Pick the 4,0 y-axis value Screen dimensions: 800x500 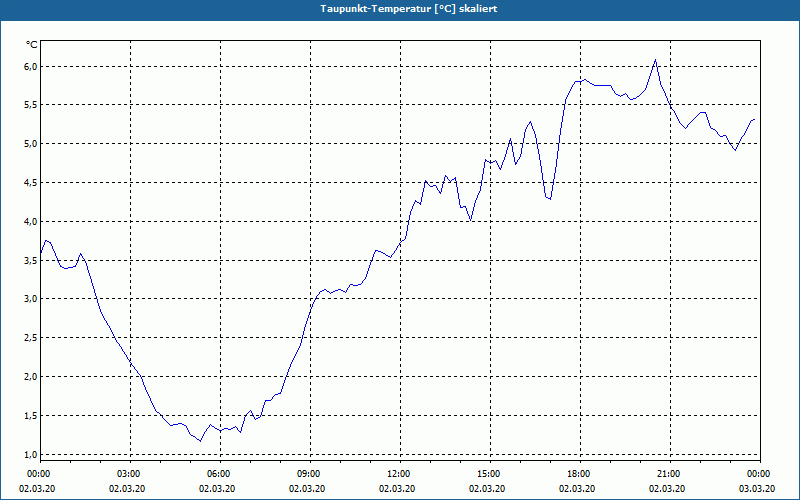click(31, 221)
